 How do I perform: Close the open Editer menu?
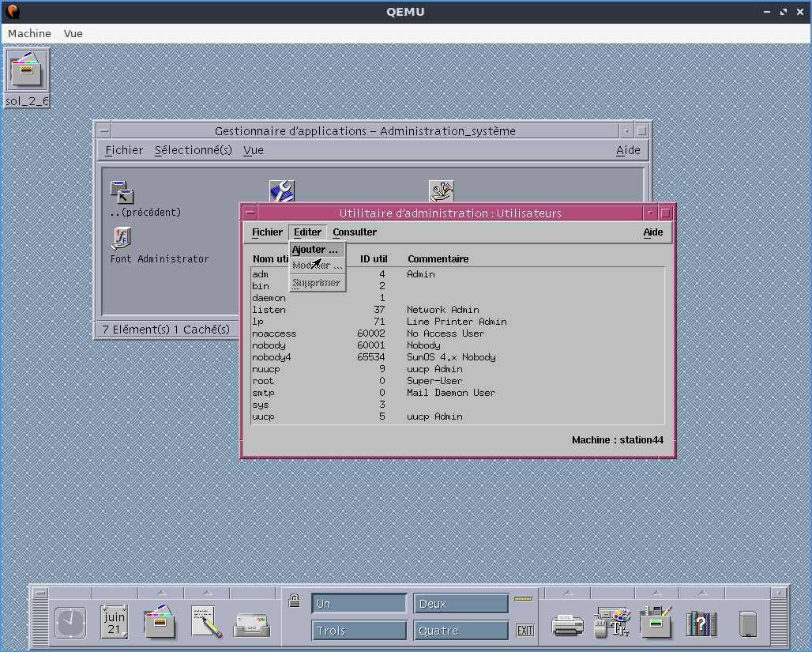click(x=307, y=232)
